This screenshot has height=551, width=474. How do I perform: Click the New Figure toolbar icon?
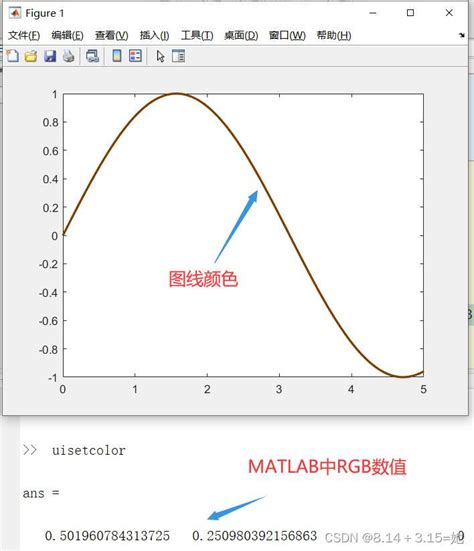point(13,56)
